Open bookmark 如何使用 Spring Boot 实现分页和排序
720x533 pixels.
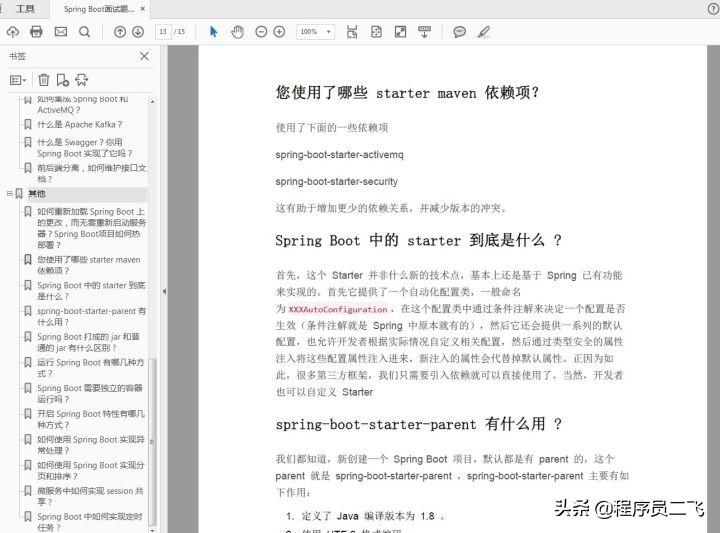(90, 471)
